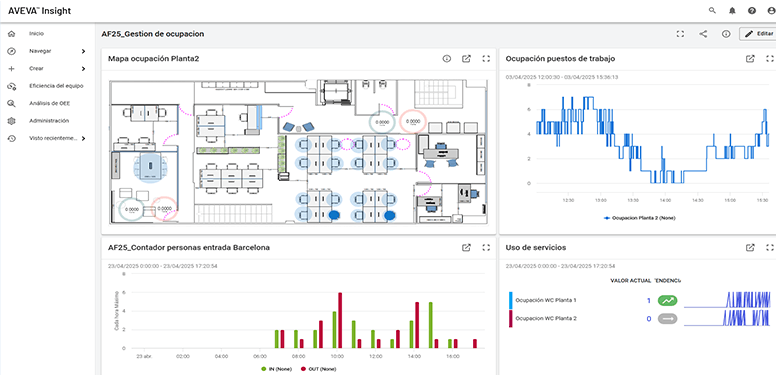Click the AF25_Gestion de ocupacion dashboard title

point(152,34)
